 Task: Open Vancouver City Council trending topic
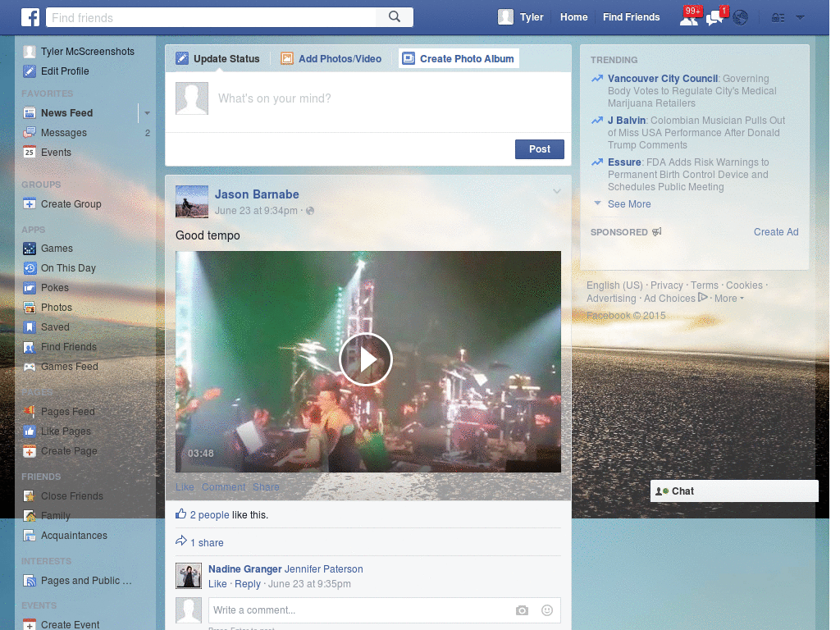point(663,79)
